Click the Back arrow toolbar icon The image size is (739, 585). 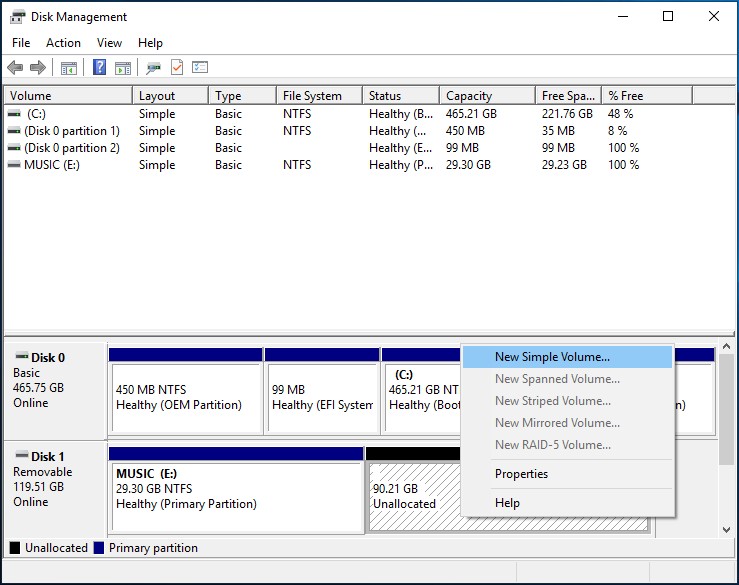(15, 68)
